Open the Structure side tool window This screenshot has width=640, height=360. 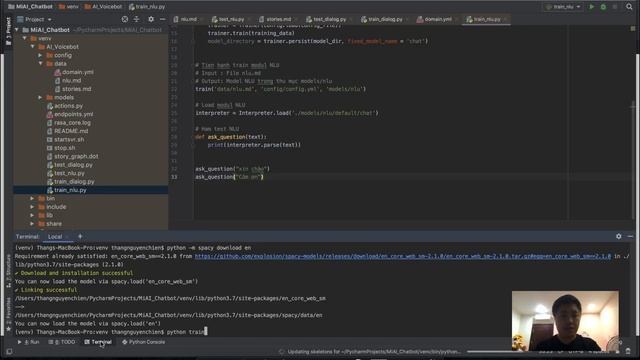point(8,271)
